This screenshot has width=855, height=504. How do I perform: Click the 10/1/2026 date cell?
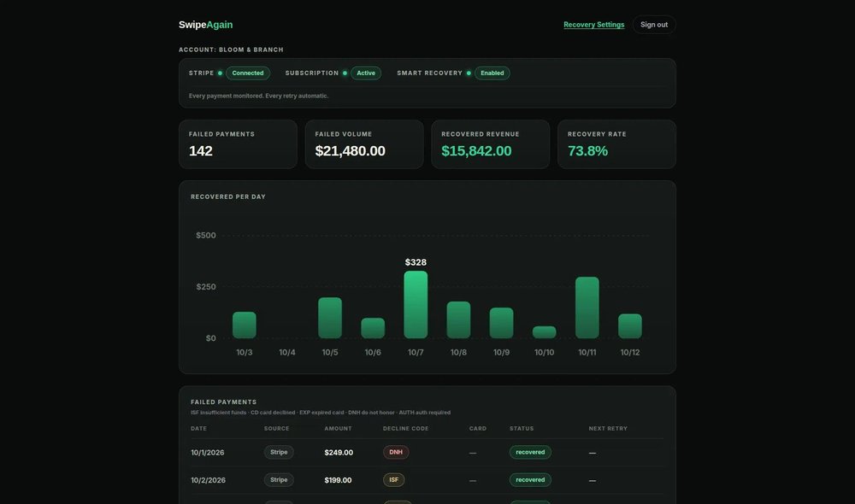tap(207, 453)
